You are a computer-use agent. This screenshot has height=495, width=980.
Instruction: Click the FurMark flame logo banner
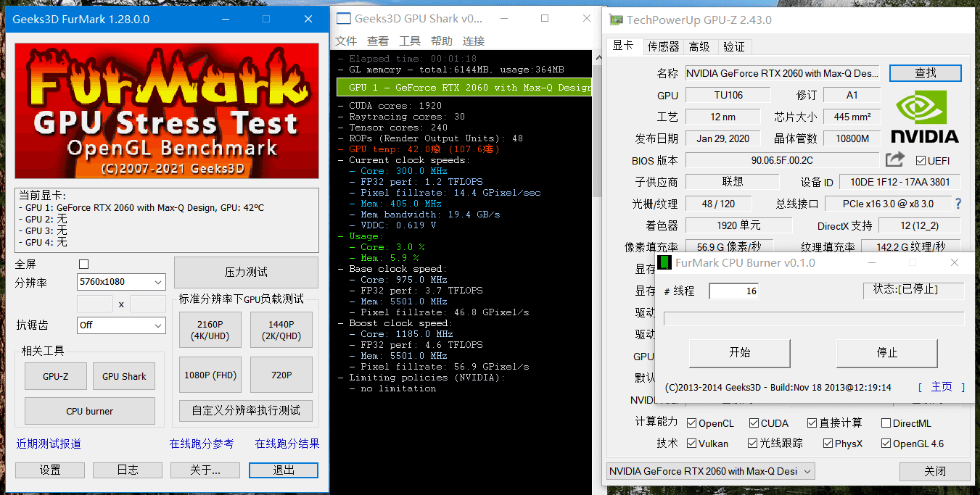pyautogui.click(x=166, y=110)
